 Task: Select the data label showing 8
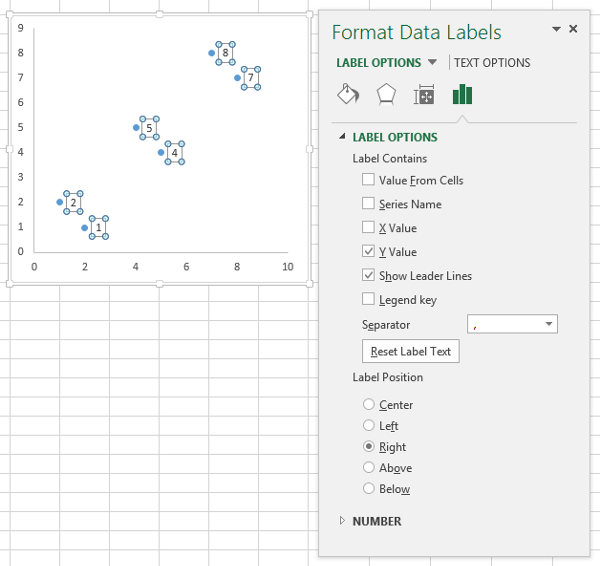coord(226,53)
